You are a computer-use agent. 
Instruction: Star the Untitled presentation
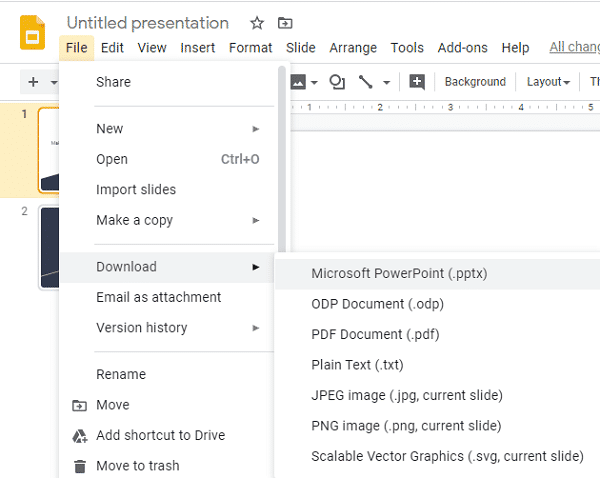257,23
